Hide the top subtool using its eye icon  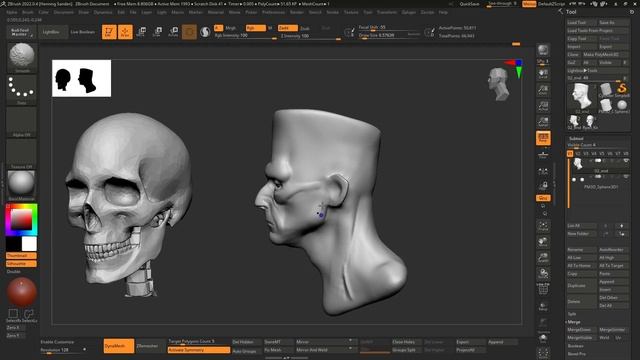[x=626, y=161]
